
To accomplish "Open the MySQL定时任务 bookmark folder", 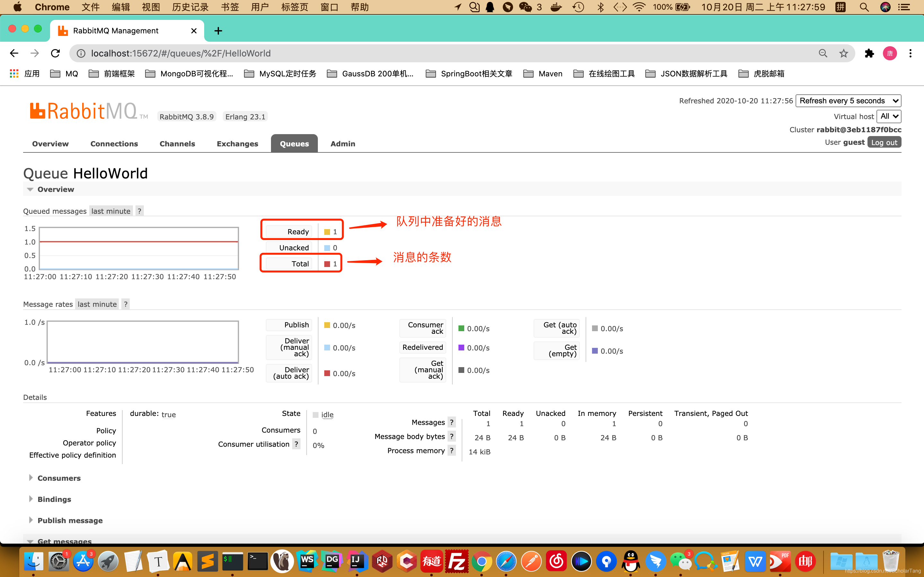I will click(x=280, y=74).
